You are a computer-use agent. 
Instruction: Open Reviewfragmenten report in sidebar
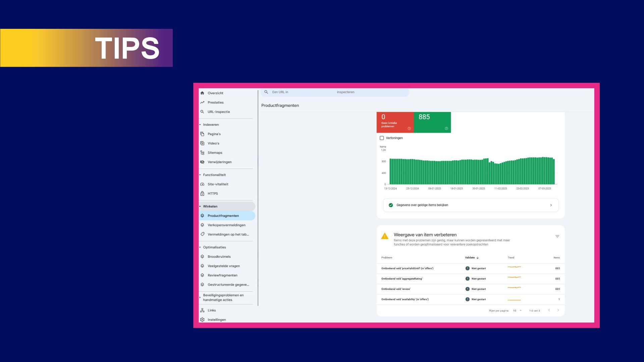[x=222, y=276]
